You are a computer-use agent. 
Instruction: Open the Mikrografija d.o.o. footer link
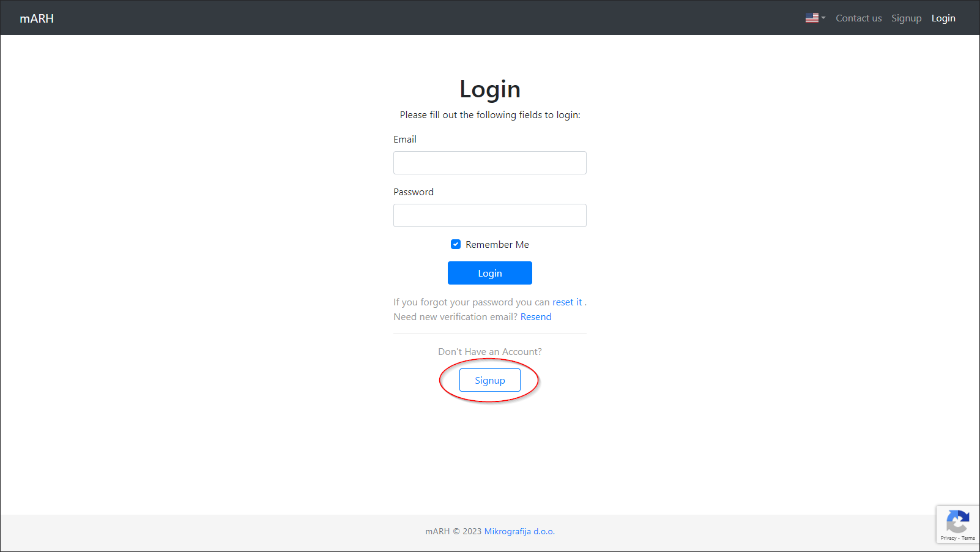[519, 531]
